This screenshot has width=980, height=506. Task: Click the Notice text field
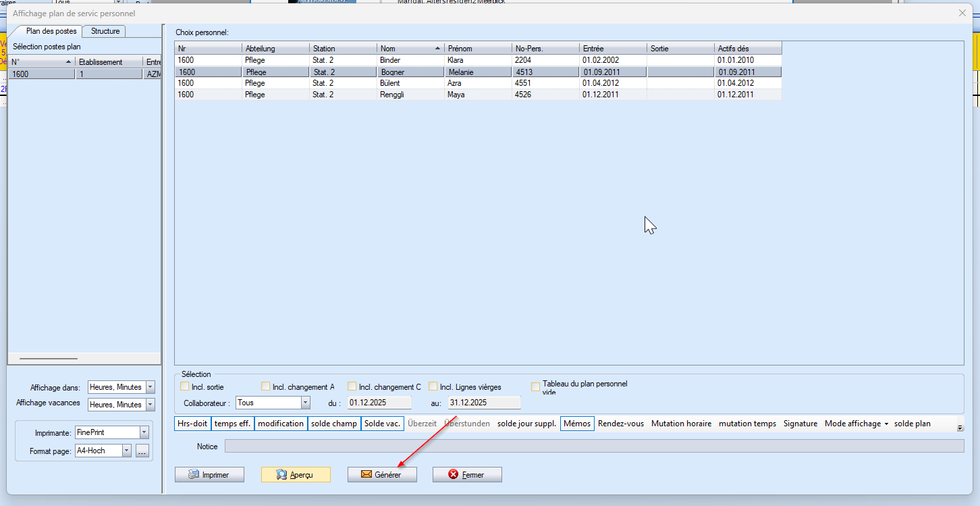tap(594, 446)
